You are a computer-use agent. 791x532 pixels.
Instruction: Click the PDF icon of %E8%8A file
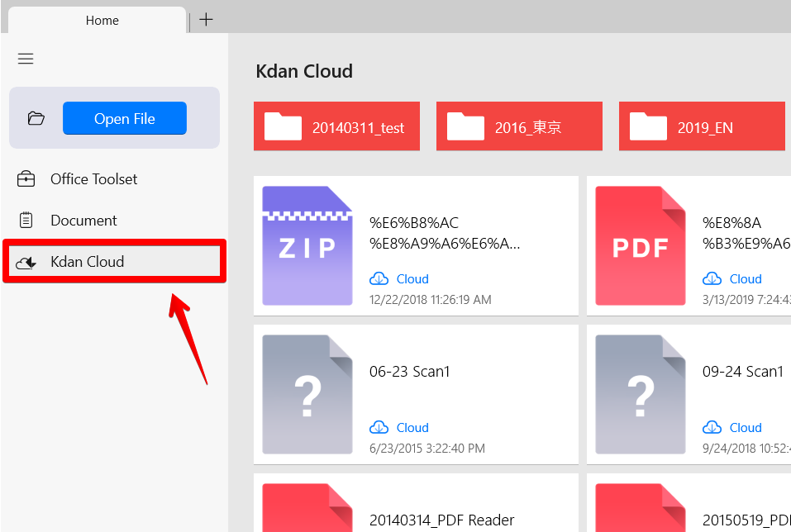(x=641, y=245)
